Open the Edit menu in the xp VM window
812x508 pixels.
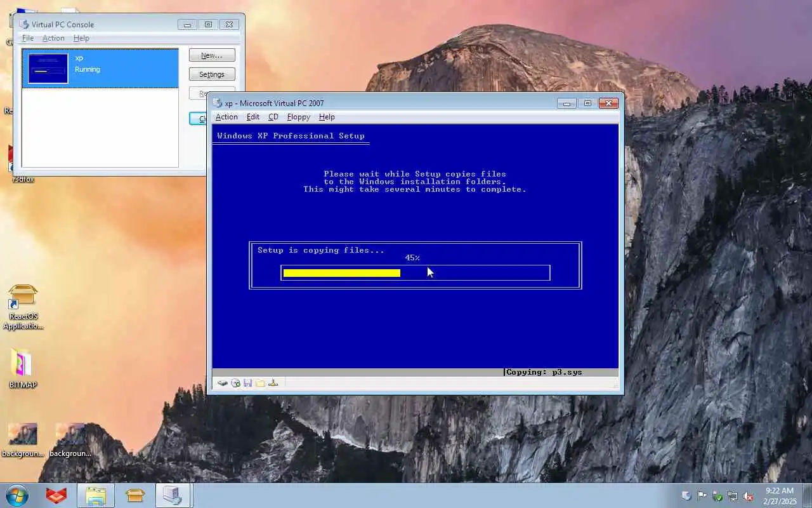coord(252,117)
